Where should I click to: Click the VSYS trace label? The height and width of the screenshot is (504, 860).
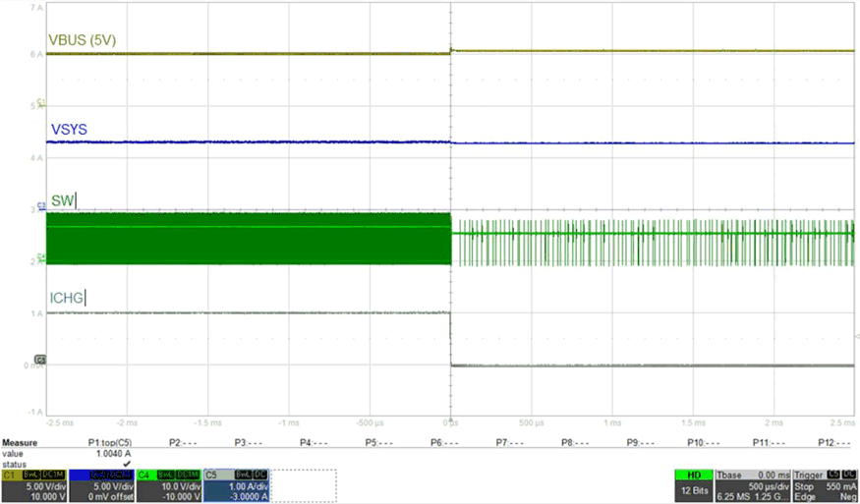(67, 129)
